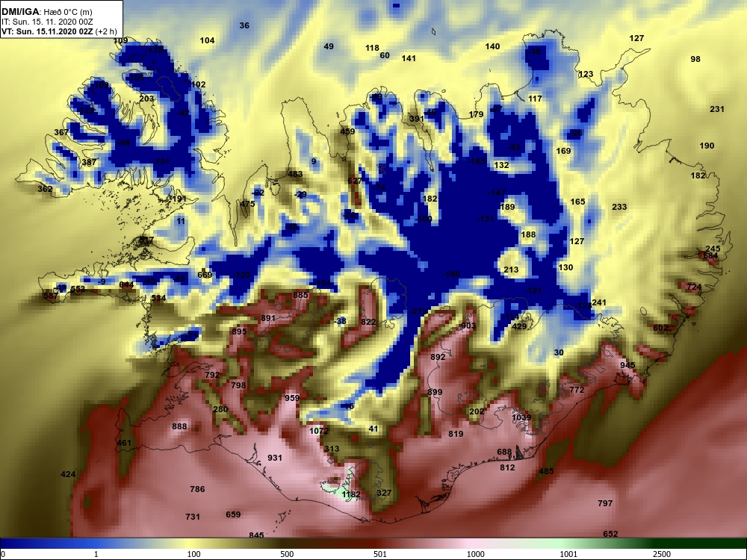Click the map value '327'
Image resolution: width=747 pixels, height=560 pixels.
[384, 493]
